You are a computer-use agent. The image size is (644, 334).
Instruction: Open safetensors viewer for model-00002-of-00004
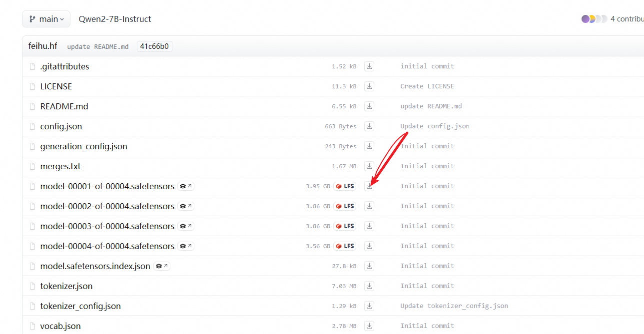tap(186, 206)
